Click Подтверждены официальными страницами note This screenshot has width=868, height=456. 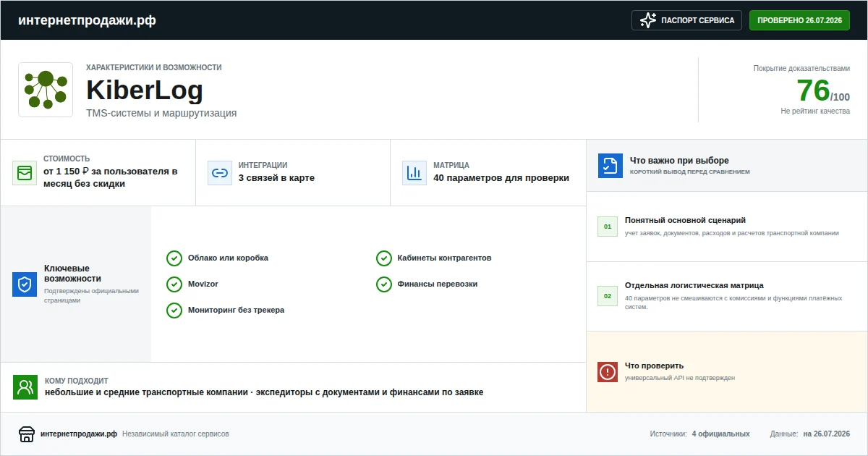pos(91,295)
